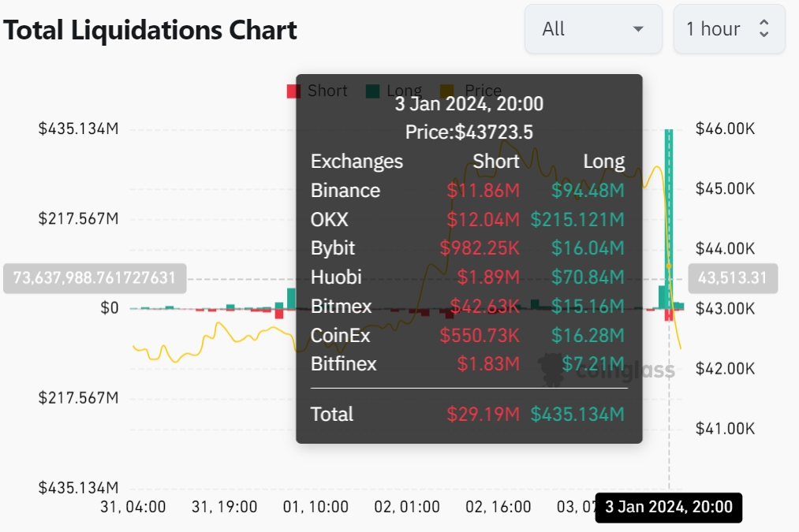
Task: Click the OKX row in tooltip
Action: click(468, 219)
